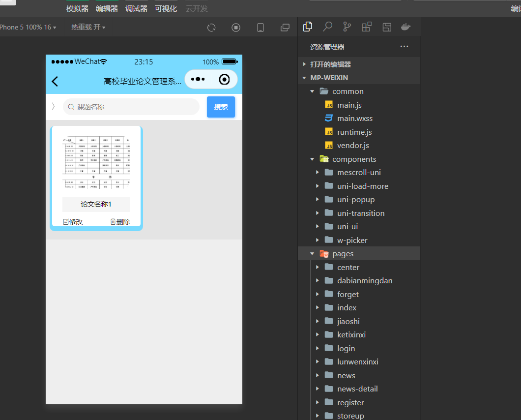Expand the mescroll-uni folder arrow

click(318, 172)
